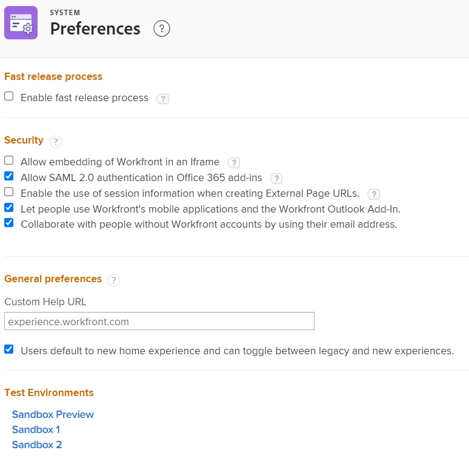This screenshot has width=469, height=476.
Task: Click help icon next to Security heading
Action: [56, 142]
